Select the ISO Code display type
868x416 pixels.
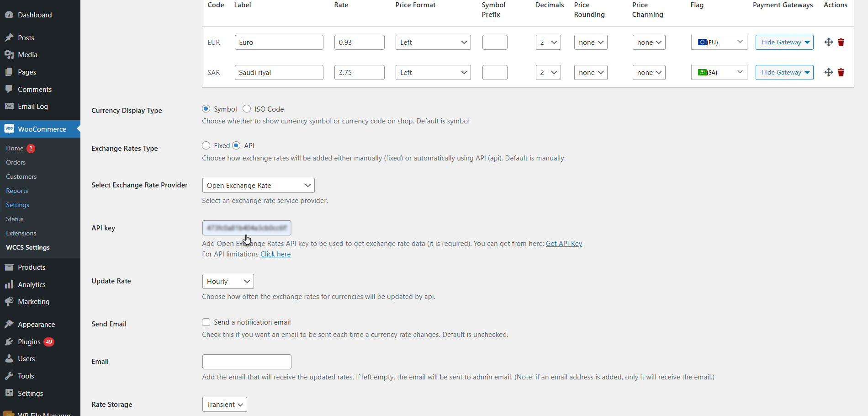247,109
